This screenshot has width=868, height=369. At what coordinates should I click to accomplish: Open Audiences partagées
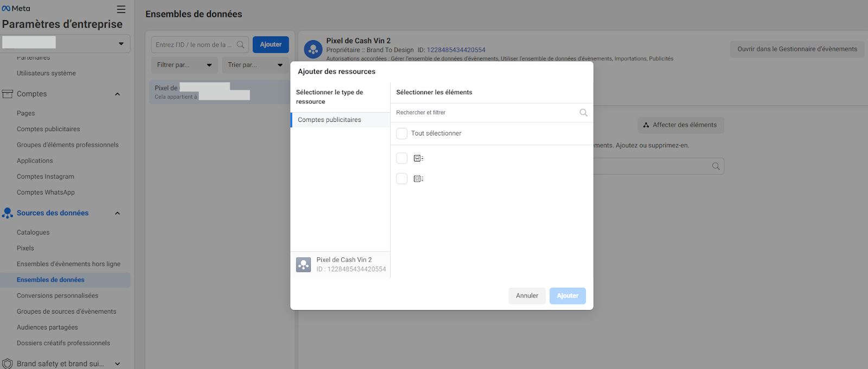click(47, 327)
